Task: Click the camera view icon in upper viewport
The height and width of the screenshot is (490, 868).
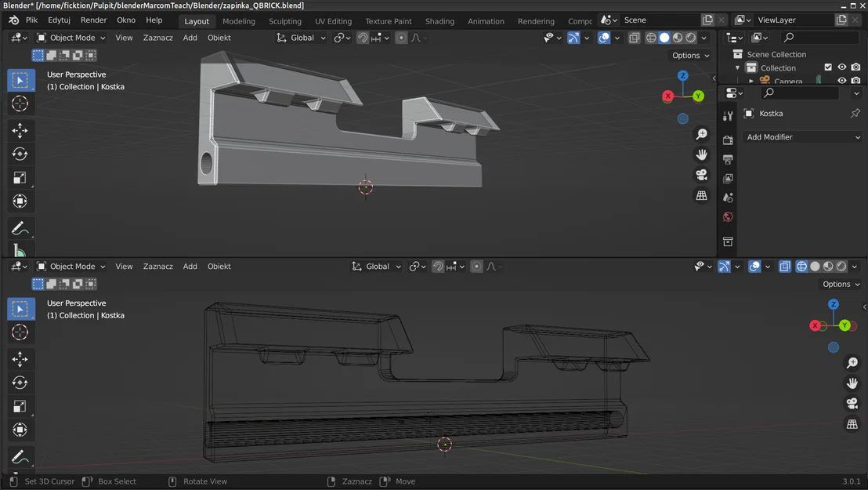Action: pos(702,175)
